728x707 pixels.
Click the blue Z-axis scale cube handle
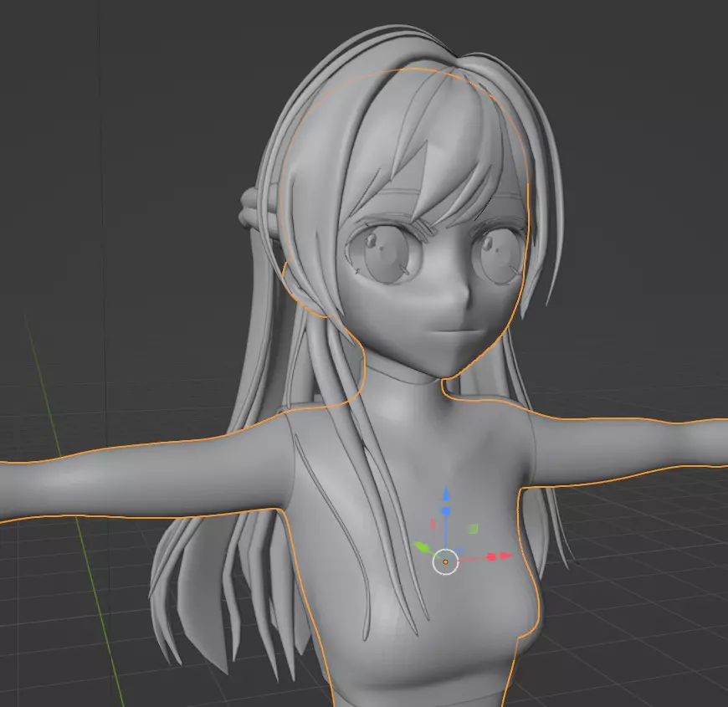[446, 511]
